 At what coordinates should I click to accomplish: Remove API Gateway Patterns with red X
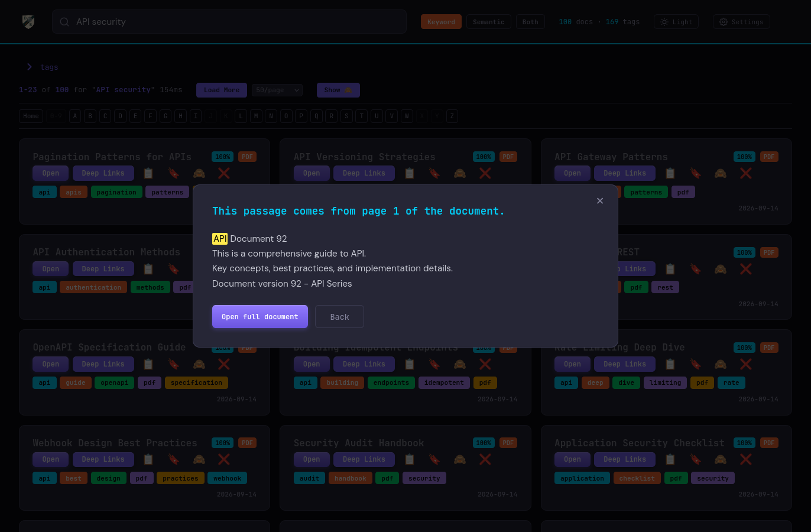pos(746,173)
